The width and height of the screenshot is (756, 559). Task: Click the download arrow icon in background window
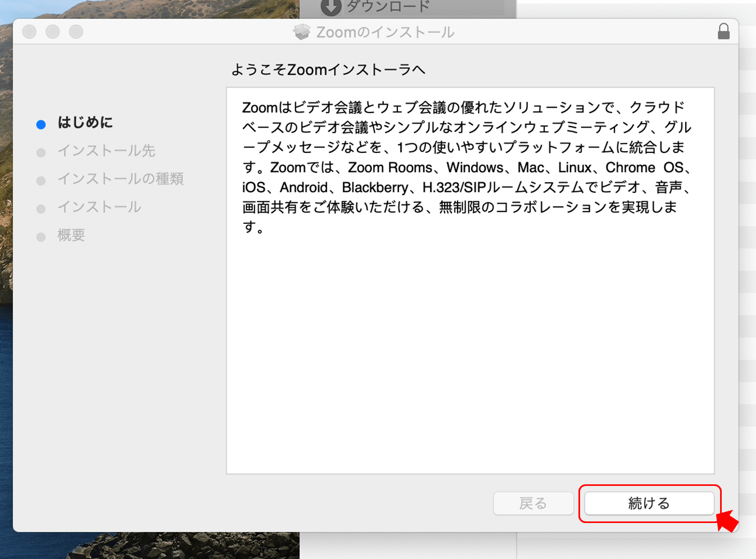pyautogui.click(x=331, y=7)
